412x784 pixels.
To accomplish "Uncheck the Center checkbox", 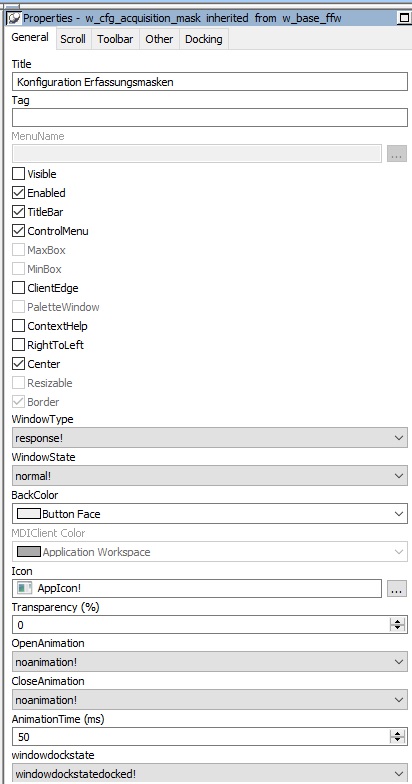I will tap(18, 364).
